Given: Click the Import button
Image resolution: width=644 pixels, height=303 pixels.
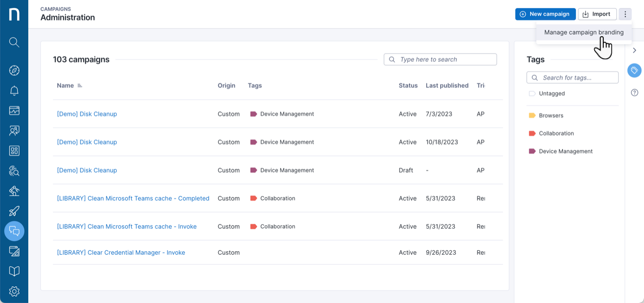Looking at the screenshot, I should click(597, 14).
